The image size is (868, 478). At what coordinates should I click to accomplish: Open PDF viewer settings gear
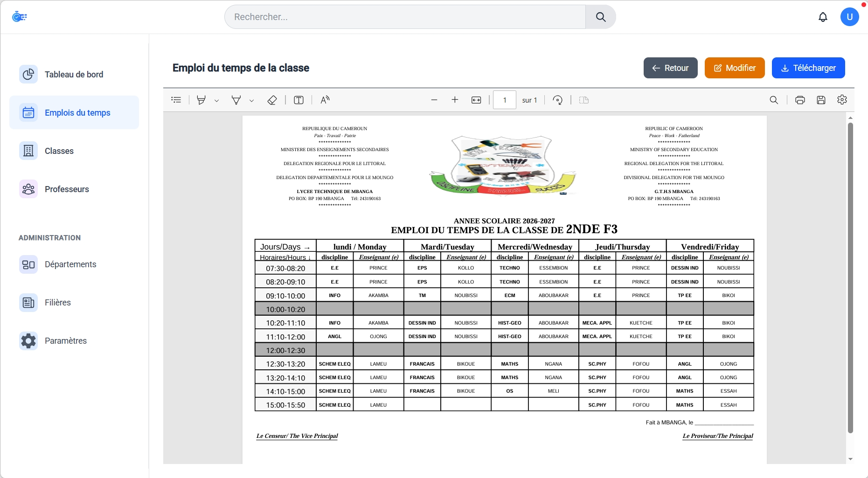point(842,100)
